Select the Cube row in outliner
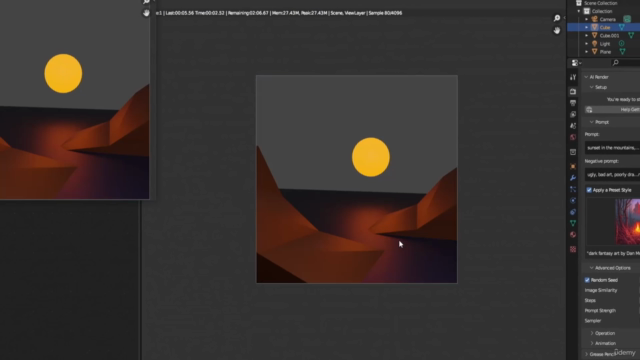 (604, 27)
